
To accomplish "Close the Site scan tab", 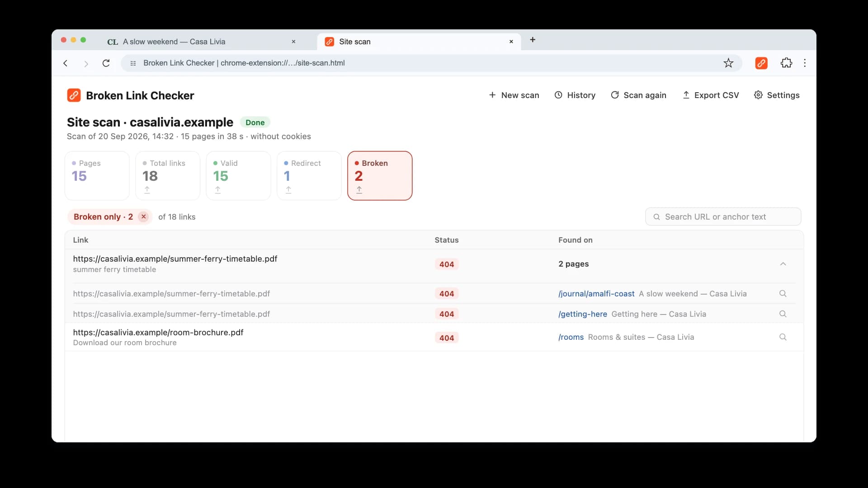I will pyautogui.click(x=511, y=42).
